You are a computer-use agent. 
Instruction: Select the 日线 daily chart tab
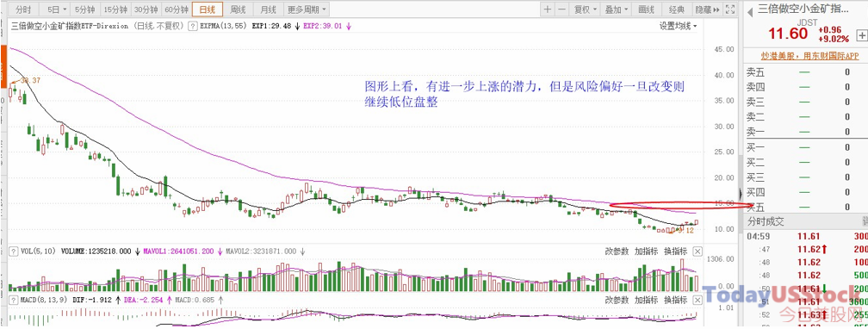[x=208, y=9]
